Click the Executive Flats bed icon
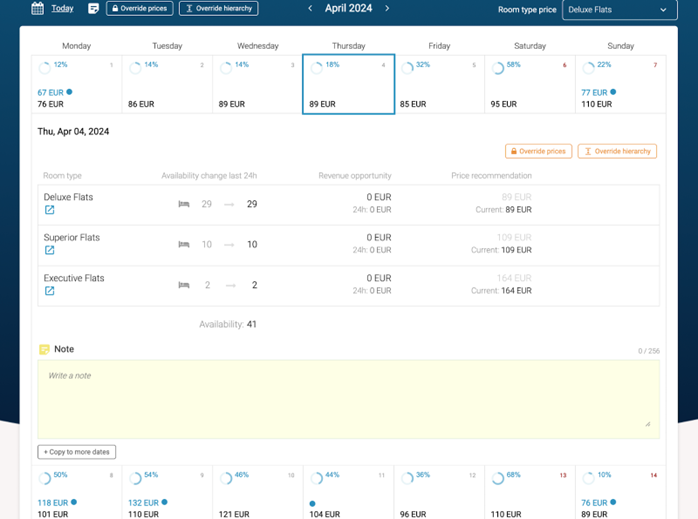 (184, 285)
